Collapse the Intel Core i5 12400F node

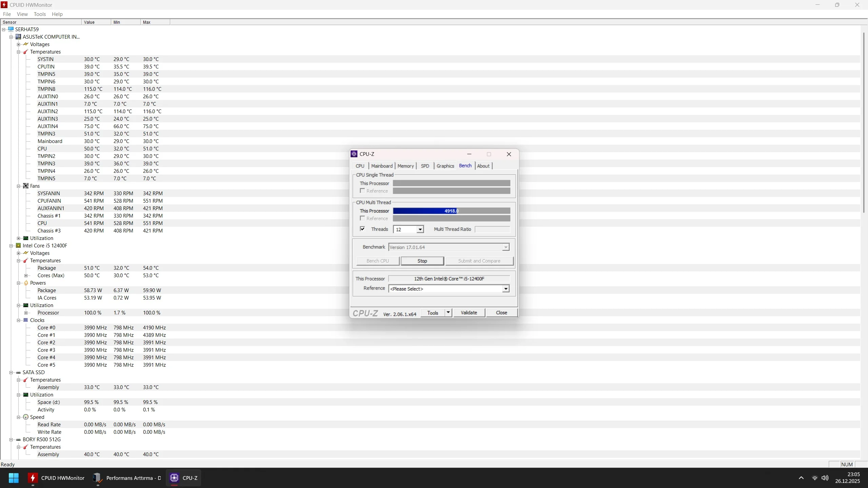pyautogui.click(x=11, y=246)
